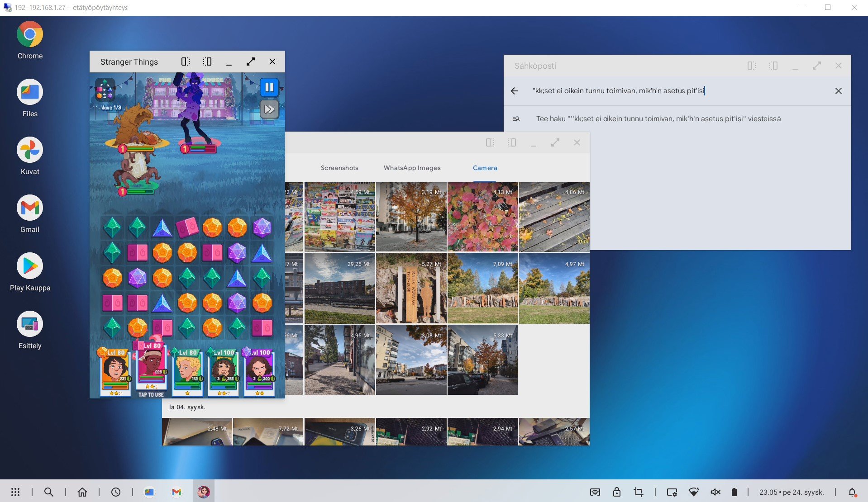Clear the Sähköposti search text
Screen dimensions: 868x502
pyautogui.click(x=839, y=91)
